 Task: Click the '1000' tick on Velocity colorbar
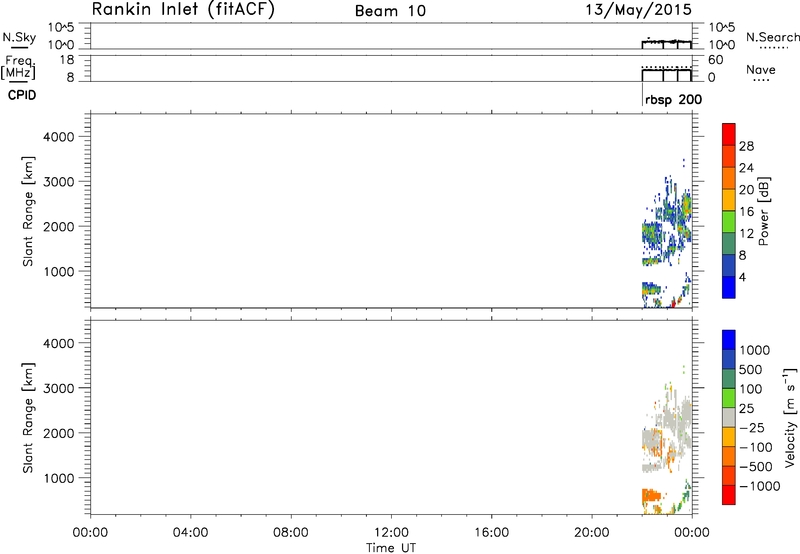[x=755, y=350]
